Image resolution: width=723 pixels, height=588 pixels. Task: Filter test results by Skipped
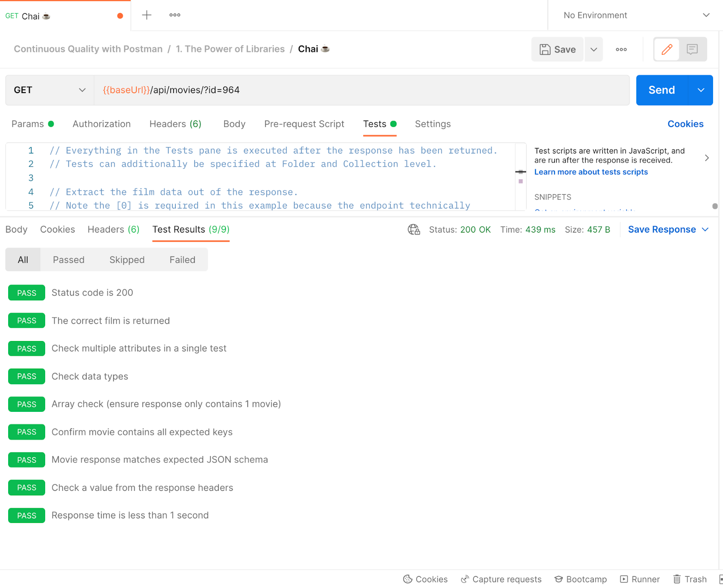[127, 260]
